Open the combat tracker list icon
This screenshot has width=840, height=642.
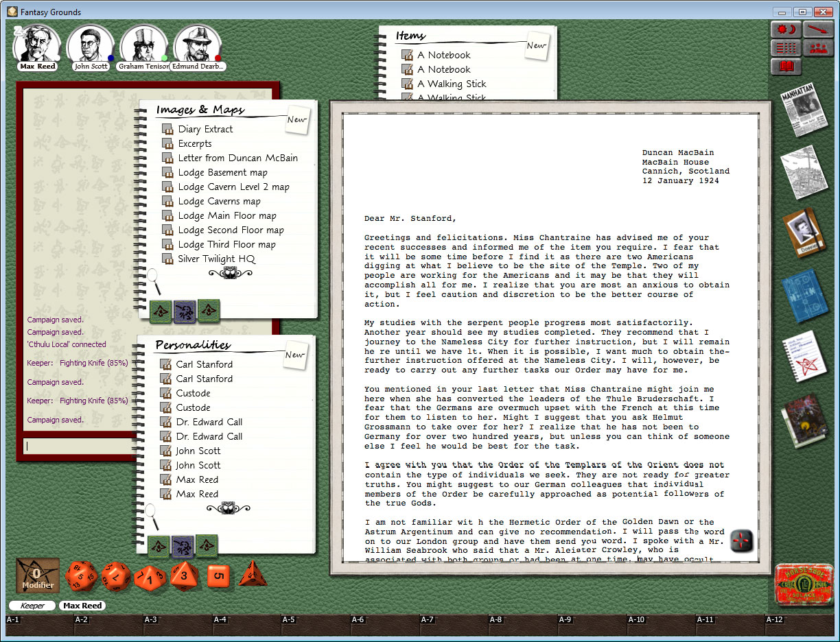(785, 48)
